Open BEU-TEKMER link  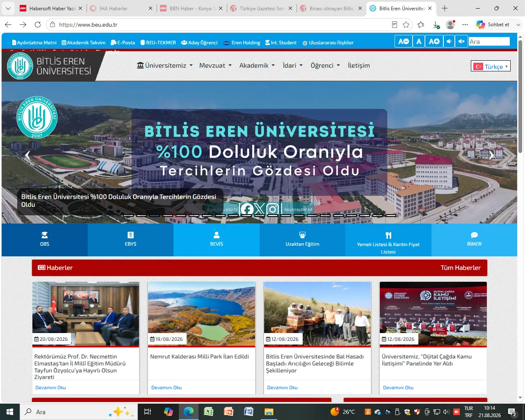[x=158, y=43]
